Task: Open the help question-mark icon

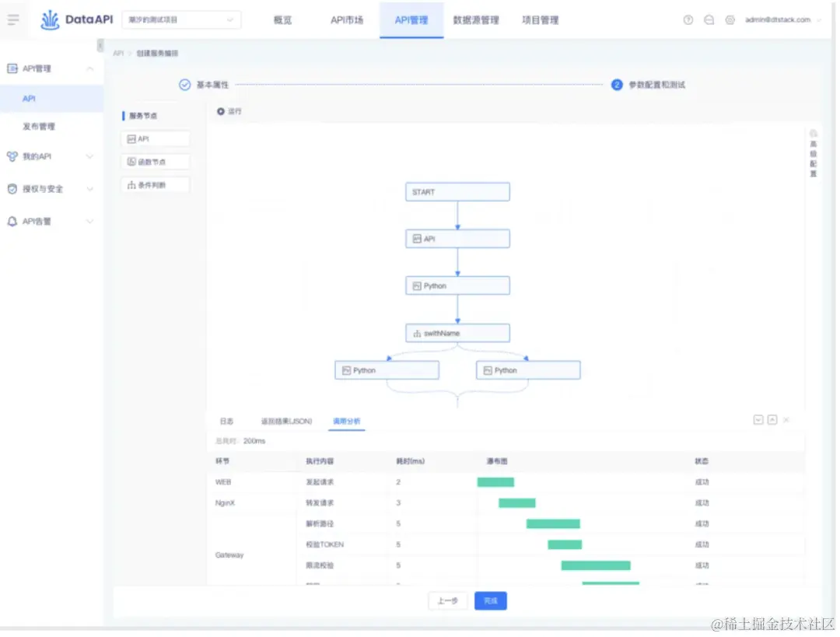Action: [x=688, y=19]
